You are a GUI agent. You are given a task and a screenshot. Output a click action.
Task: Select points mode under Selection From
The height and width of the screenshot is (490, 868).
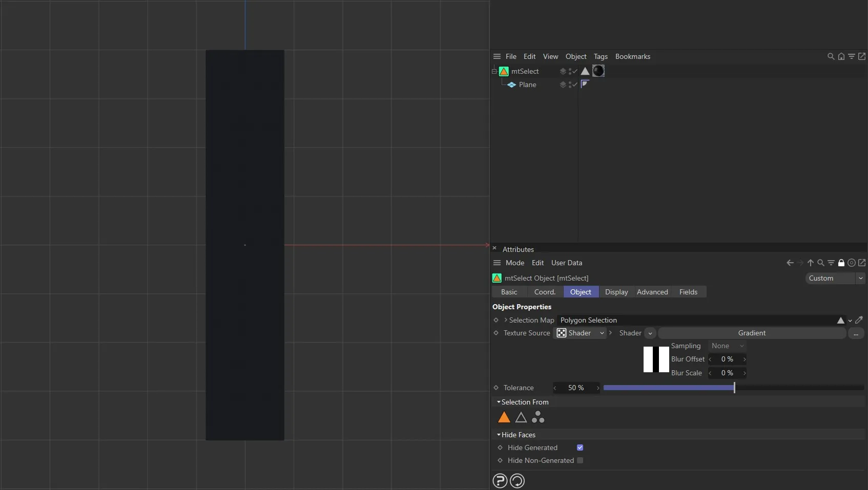(x=538, y=417)
